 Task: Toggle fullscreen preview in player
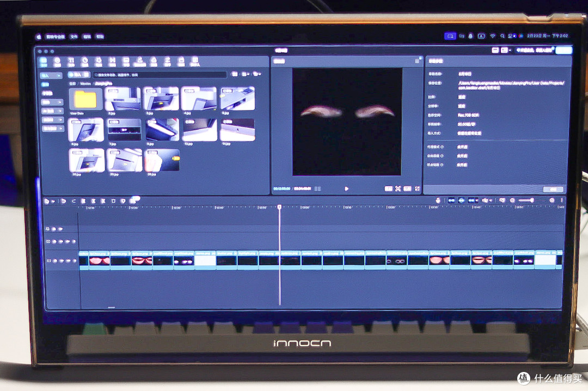417,189
